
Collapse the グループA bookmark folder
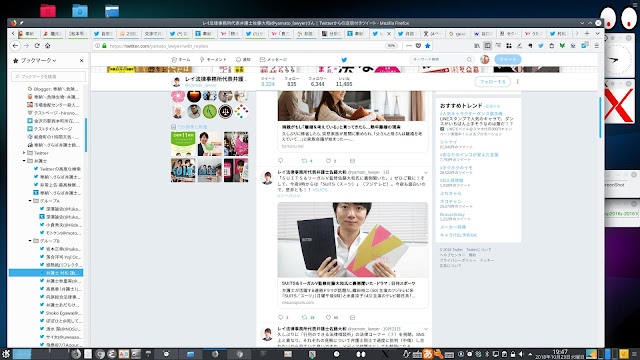click(x=30, y=201)
